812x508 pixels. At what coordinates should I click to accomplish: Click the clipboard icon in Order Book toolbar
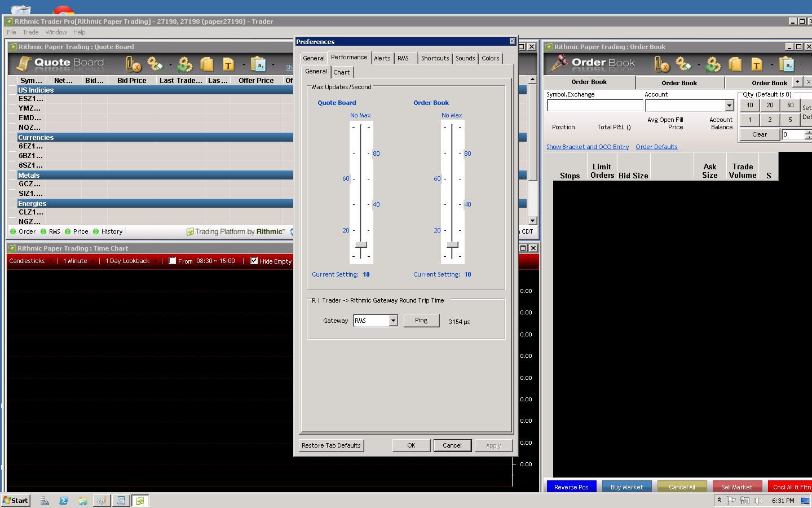coord(787,64)
